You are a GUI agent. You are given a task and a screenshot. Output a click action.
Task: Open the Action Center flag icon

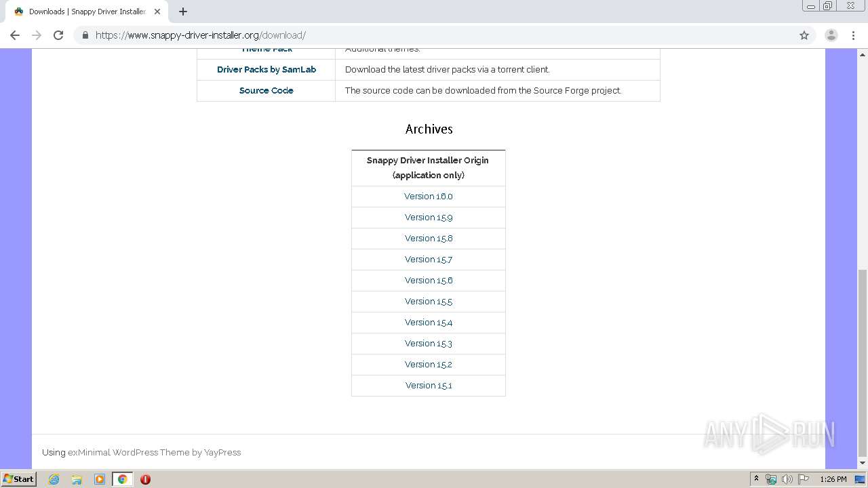coord(804,479)
